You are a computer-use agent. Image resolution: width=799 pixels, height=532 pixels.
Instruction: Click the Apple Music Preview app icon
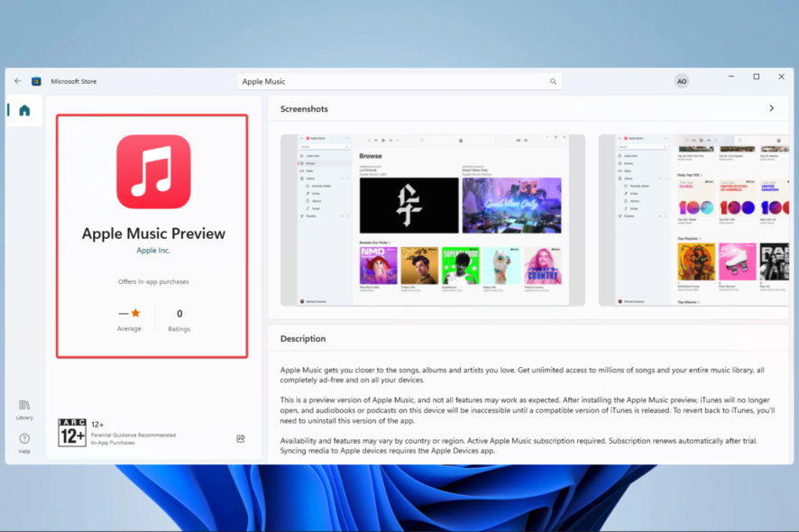coord(153,171)
